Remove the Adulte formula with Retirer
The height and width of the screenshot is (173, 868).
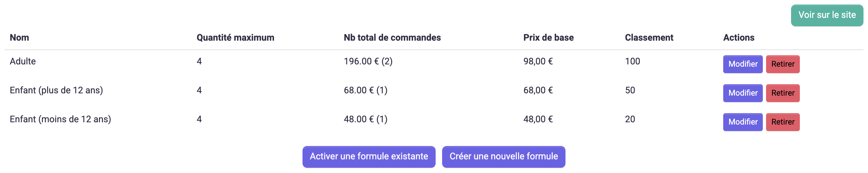tap(782, 64)
